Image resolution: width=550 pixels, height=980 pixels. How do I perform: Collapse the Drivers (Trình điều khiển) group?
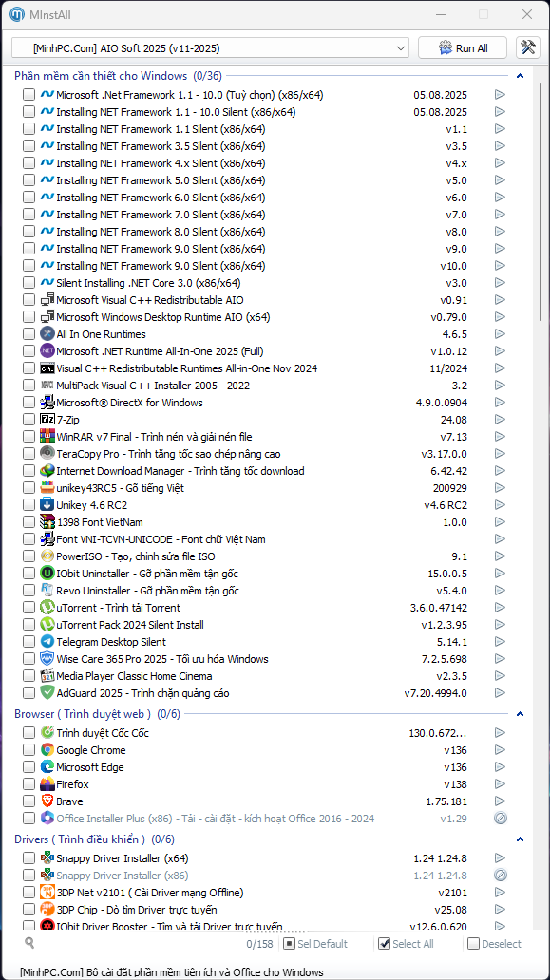(520, 839)
